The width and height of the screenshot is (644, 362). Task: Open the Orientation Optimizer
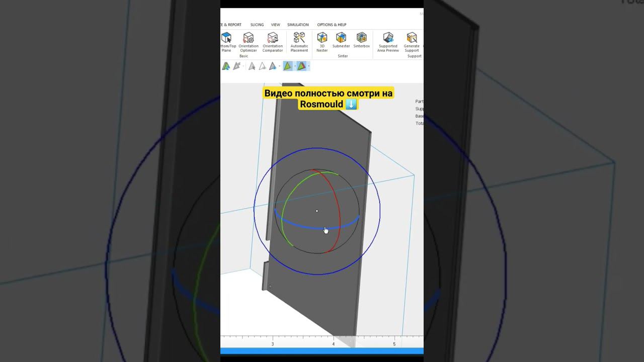(249, 42)
